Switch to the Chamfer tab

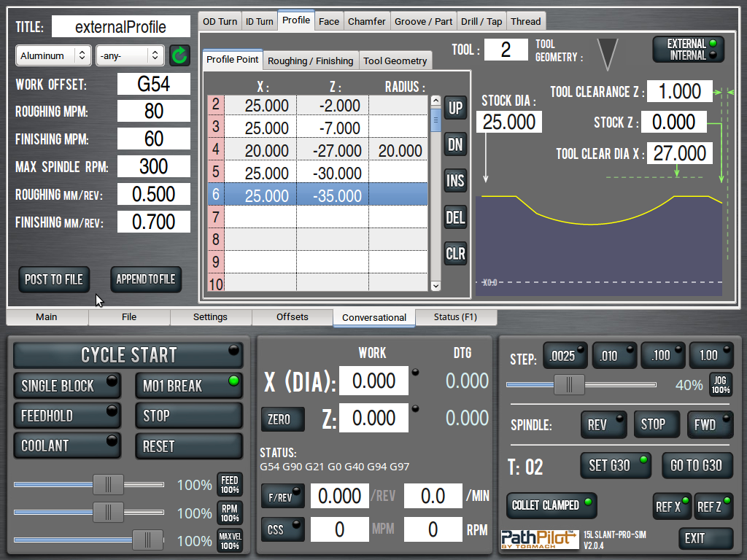366,21
